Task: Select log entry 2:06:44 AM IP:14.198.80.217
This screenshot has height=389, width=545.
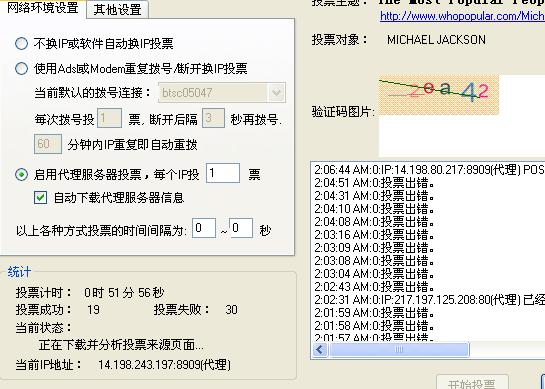Action: point(429,170)
